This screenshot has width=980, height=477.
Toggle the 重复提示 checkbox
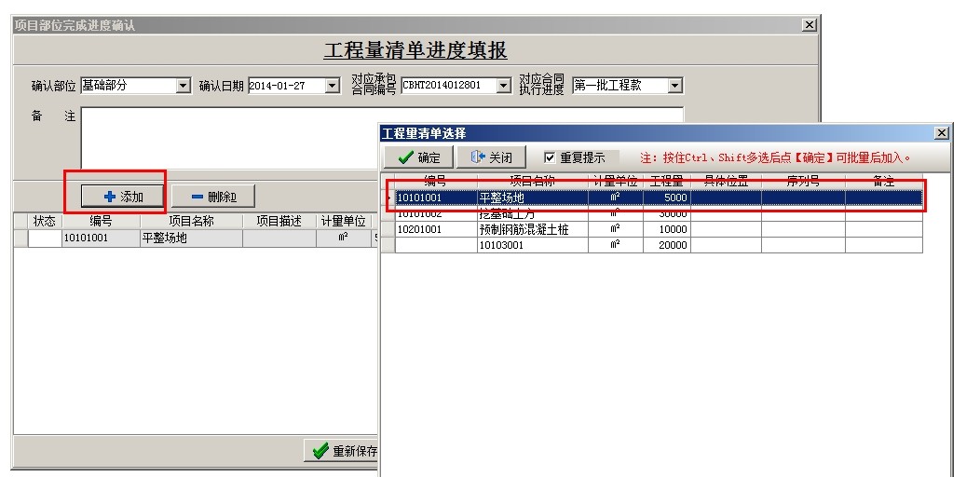550,157
